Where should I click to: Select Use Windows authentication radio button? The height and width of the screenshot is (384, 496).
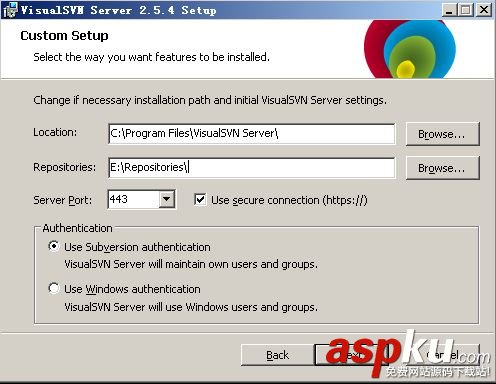click(53, 288)
